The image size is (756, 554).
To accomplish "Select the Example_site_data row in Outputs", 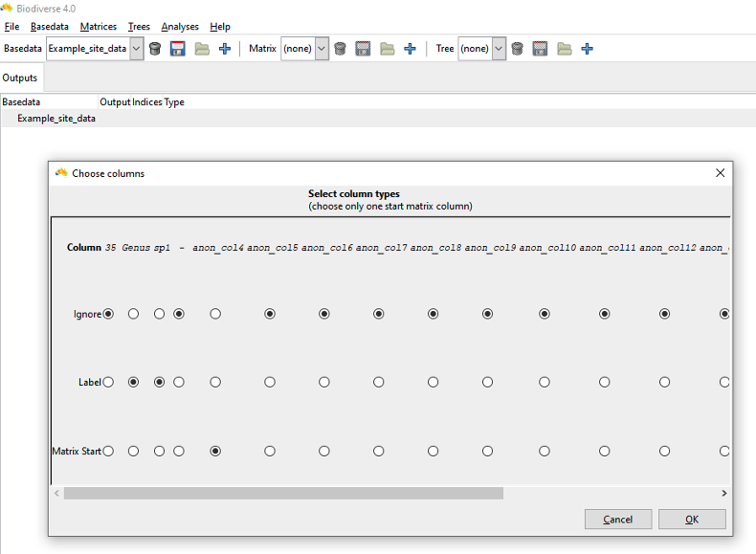I will click(378, 118).
